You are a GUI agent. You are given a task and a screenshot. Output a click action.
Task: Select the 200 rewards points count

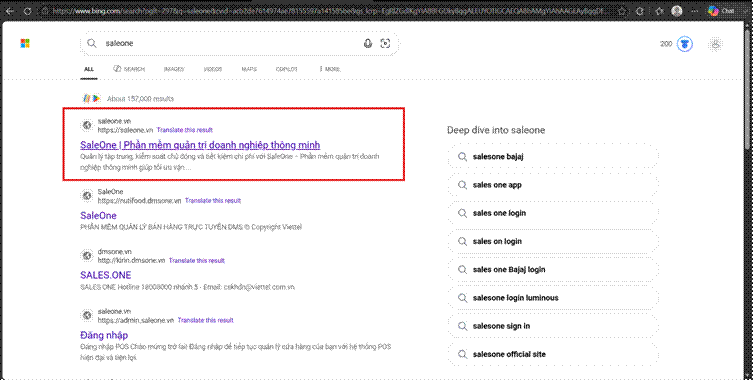(666, 44)
